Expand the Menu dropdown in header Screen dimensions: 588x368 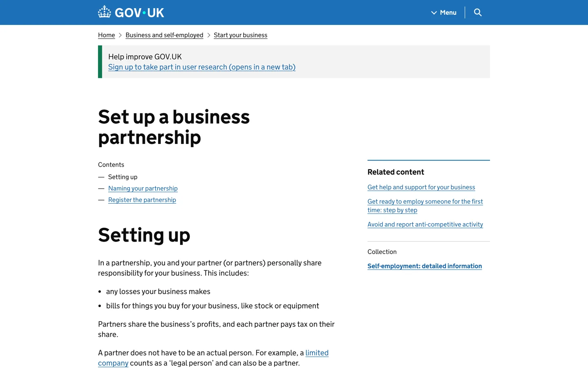click(x=444, y=12)
